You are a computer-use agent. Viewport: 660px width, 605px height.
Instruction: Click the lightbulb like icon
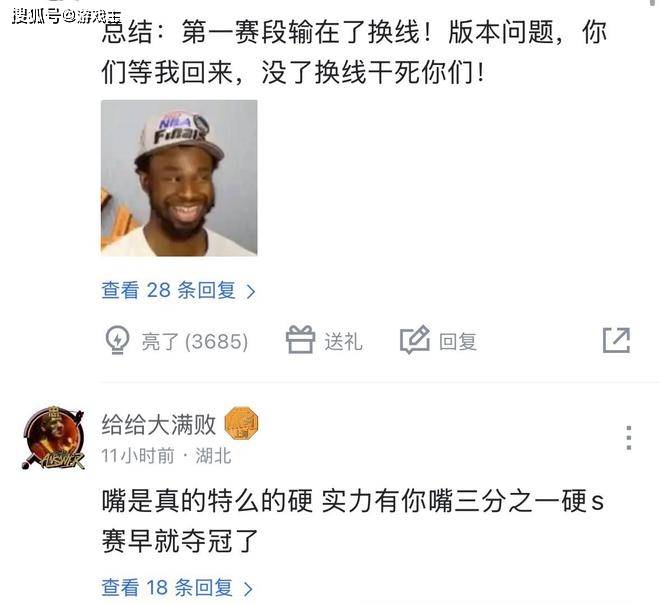tap(117, 340)
